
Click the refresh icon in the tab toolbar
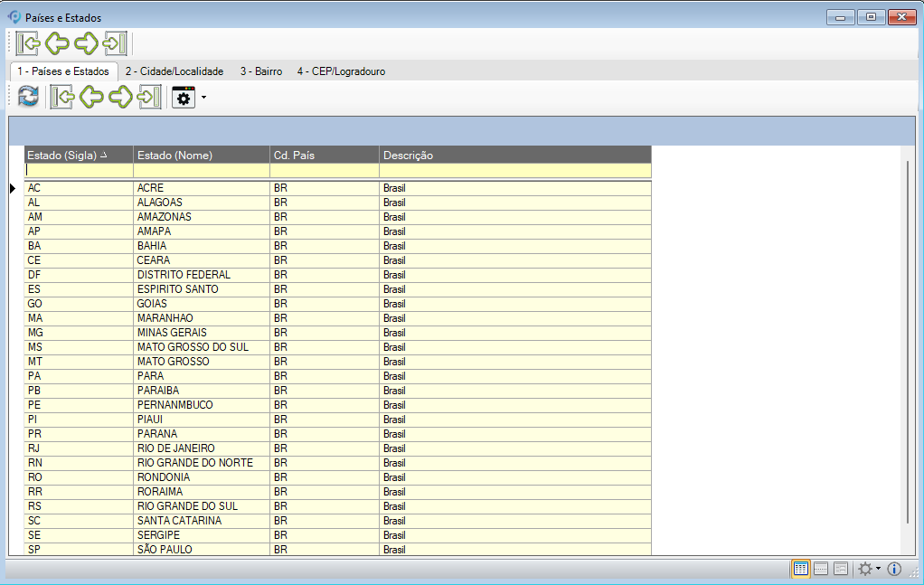click(28, 97)
